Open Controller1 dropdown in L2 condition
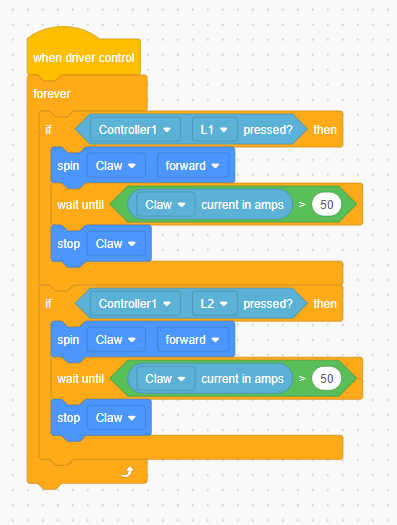The height and width of the screenshot is (525, 397). click(x=135, y=304)
